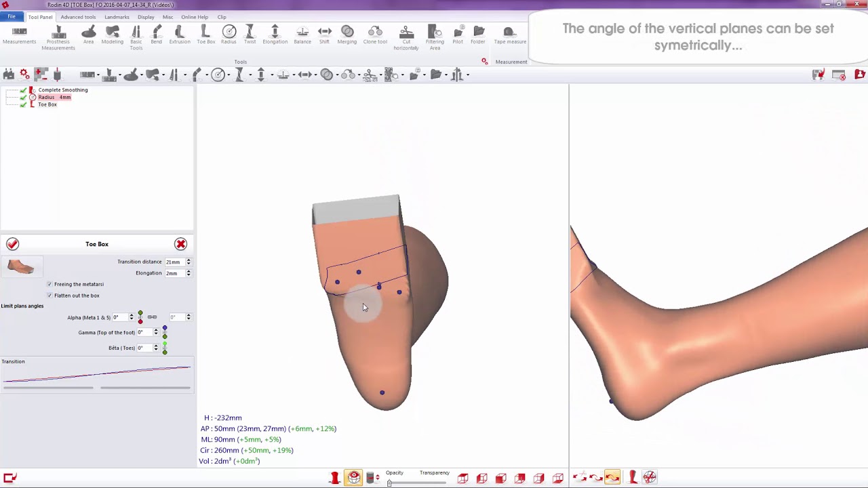
Task: Open Prosthesis Measurements tool
Action: 58,38
